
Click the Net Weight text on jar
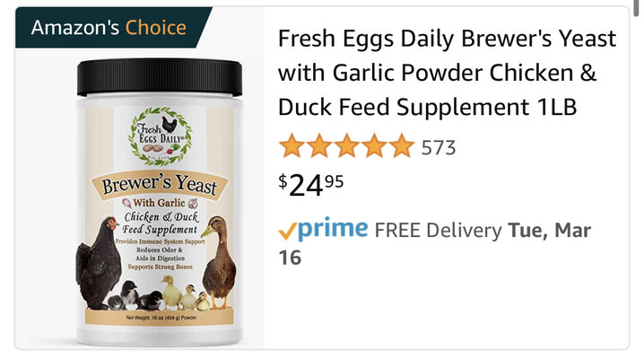click(x=161, y=318)
